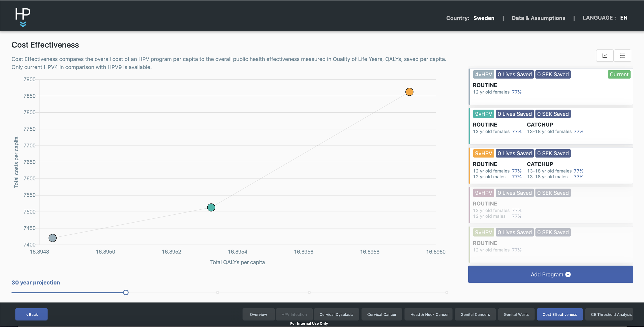
Task: Select the 4vHPV Current program card
Action: [x=550, y=87]
